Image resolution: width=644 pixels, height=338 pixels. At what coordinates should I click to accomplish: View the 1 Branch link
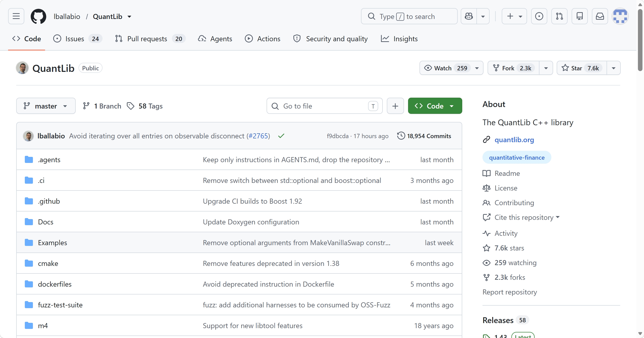click(102, 106)
